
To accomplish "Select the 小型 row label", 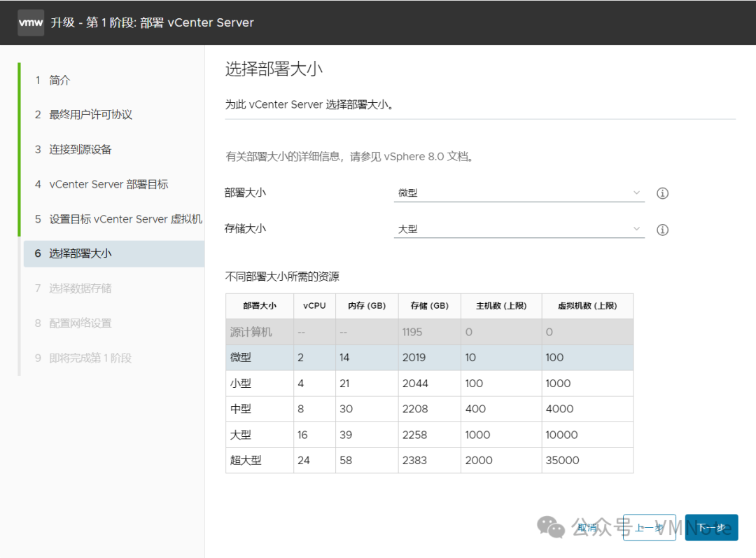I will tap(241, 384).
